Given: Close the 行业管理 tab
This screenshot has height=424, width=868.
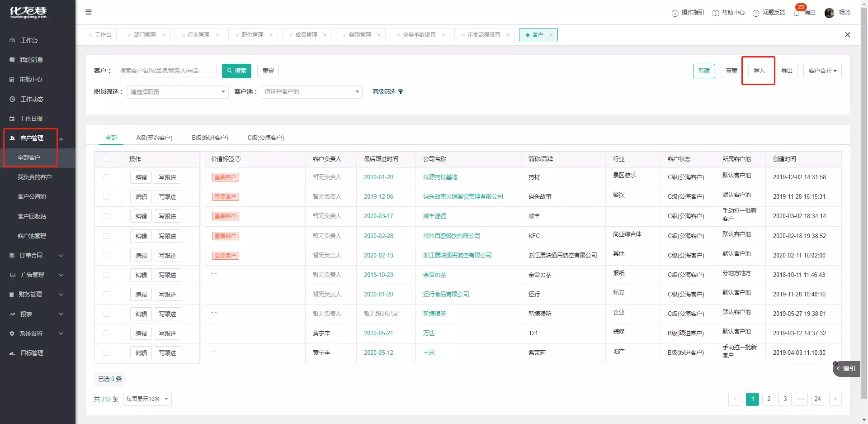Looking at the screenshot, I should 217,35.
